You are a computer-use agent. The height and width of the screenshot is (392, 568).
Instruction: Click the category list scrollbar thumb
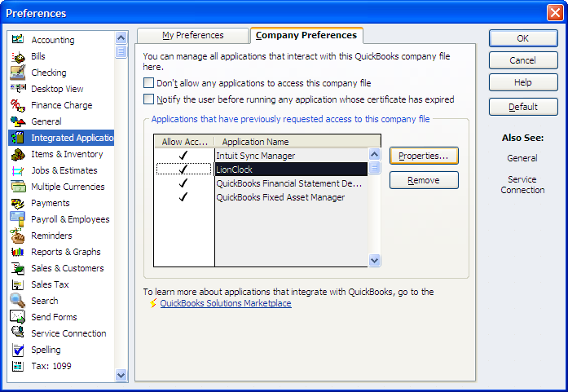(x=121, y=51)
